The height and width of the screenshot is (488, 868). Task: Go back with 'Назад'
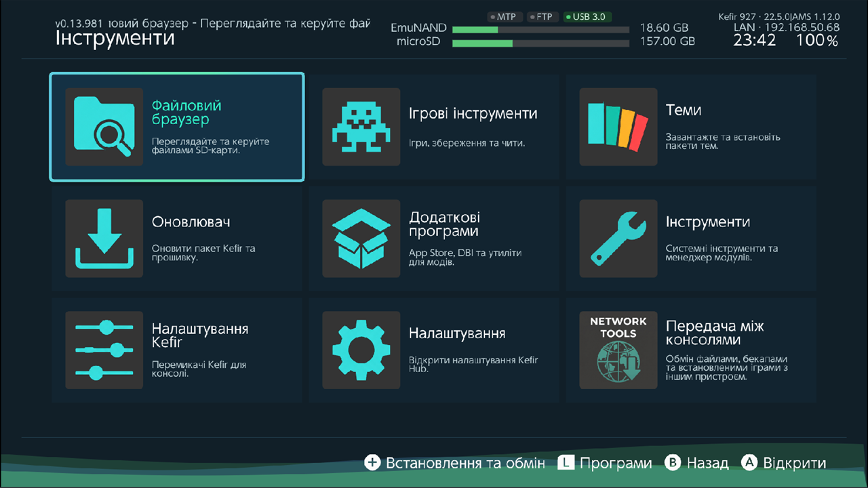[x=707, y=464]
